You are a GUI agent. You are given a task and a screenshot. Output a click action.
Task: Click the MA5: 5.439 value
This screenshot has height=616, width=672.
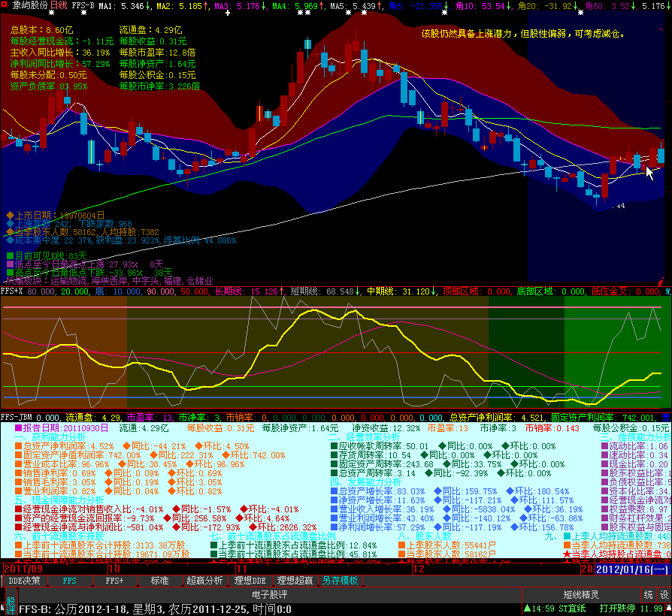tap(356, 6)
